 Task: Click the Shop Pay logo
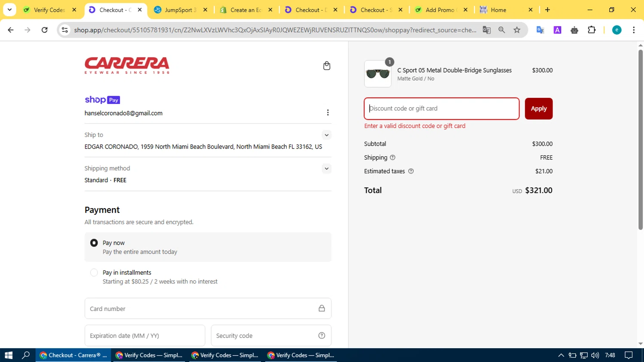102,100
